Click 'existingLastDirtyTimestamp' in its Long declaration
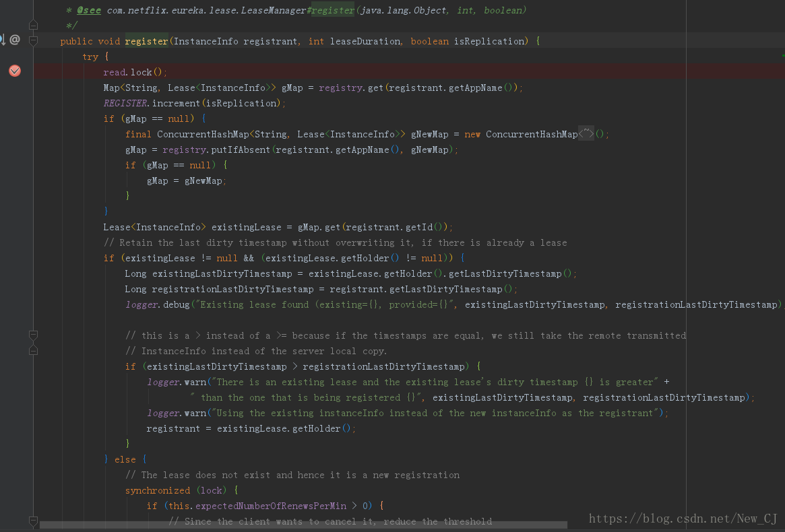 pos(222,274)
